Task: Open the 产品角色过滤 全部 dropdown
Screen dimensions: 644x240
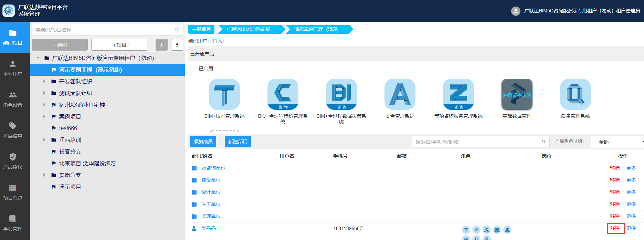Action: click(617, 142)
